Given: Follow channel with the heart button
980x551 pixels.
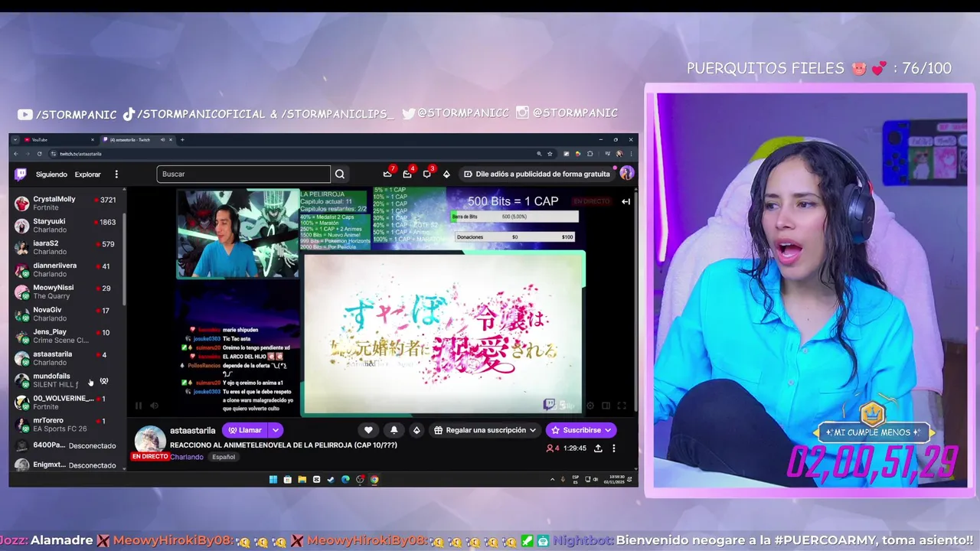Looking at the screenshot, I should point(368,430).
